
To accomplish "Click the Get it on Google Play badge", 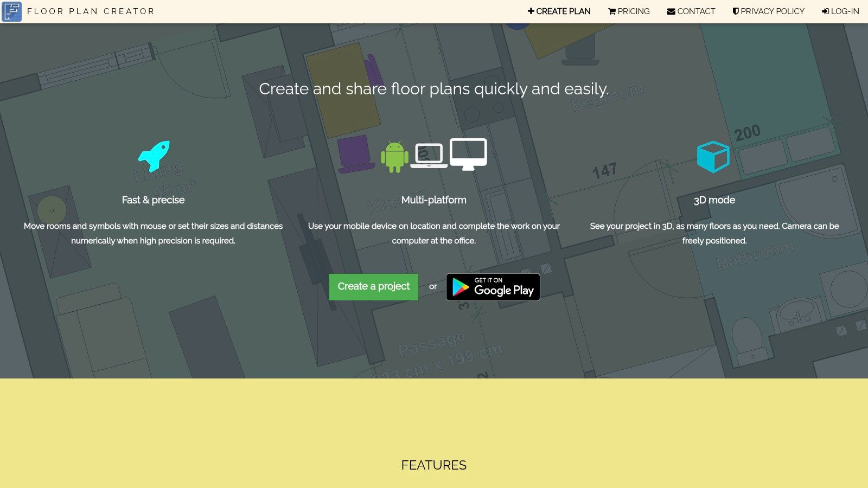I will click(493, 287).
